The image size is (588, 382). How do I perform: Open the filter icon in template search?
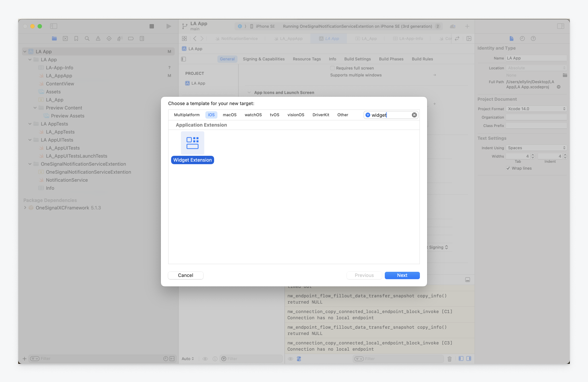pos(368,115)
